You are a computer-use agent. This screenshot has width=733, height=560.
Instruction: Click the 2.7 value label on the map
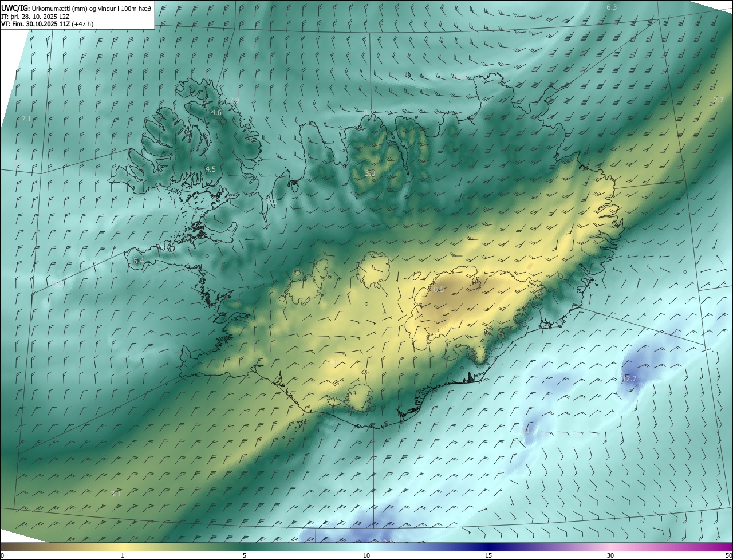point(719,100)
